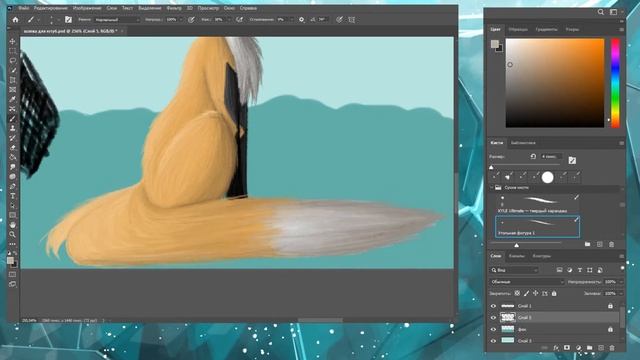Add a layer mask to the layer

pos(567,348)
